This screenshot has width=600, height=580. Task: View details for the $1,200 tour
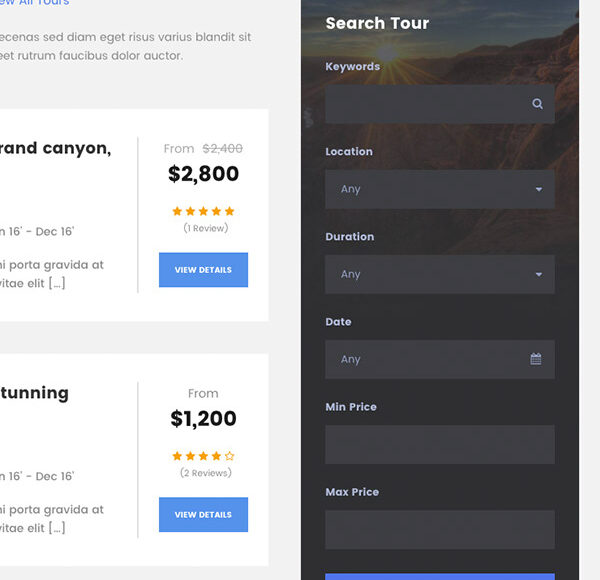pos(203,515)
